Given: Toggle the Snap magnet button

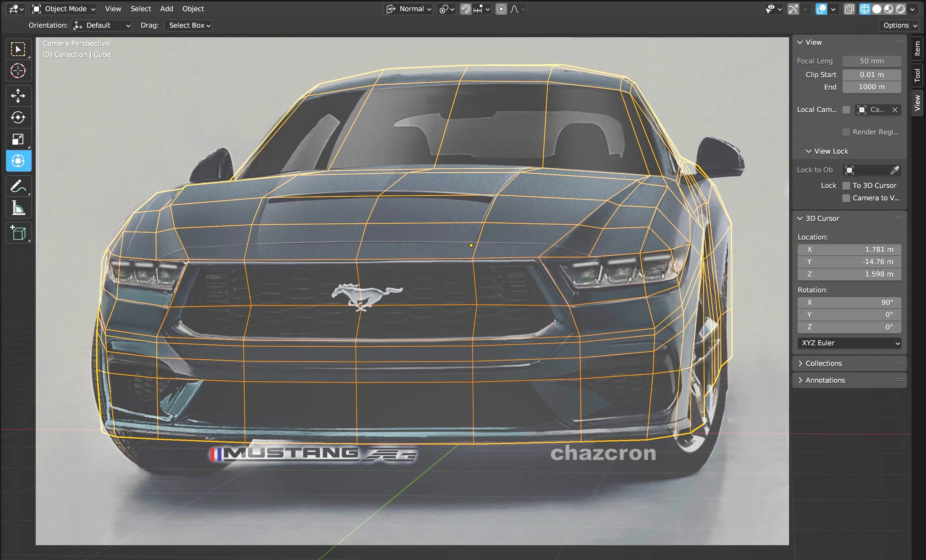Looking at the screenshot, I should (465, 9).
